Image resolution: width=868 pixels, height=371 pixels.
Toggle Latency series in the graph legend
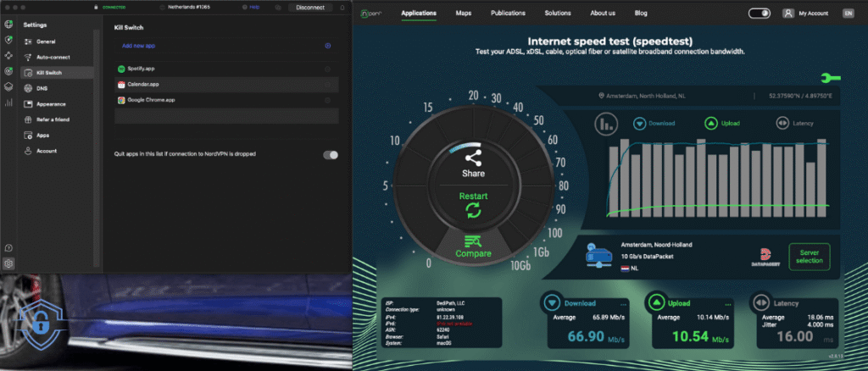coord(795,124)
